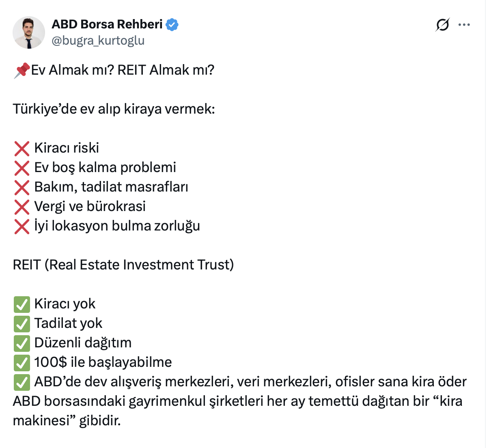Screen dimensions: 487x448
Task: Click the green check beside Tadilat yok
Action: click(22, 324)
